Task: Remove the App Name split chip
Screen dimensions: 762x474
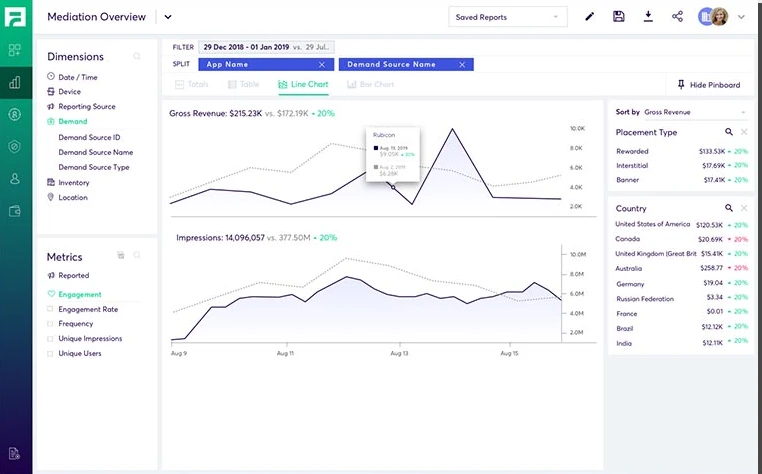Action: click(x=322, y=64)
